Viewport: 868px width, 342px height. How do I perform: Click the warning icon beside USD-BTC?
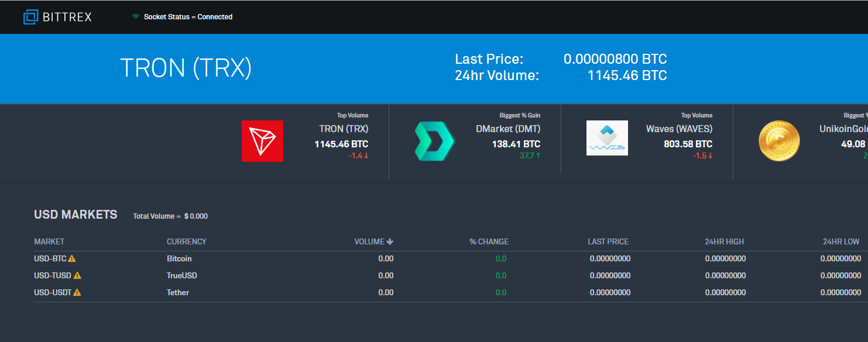[x=72, y=258]
